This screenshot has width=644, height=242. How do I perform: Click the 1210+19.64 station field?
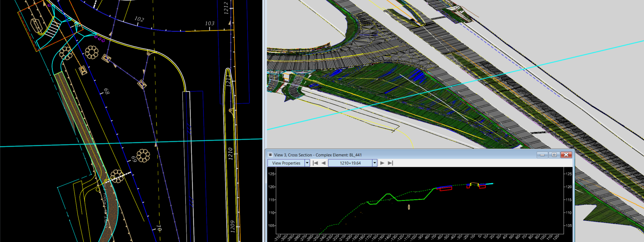[350, 163]
